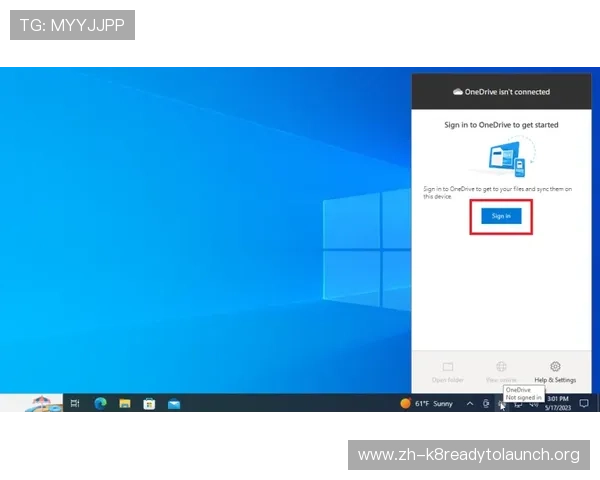Open the volume speaker tray icon

click(534, 404)
